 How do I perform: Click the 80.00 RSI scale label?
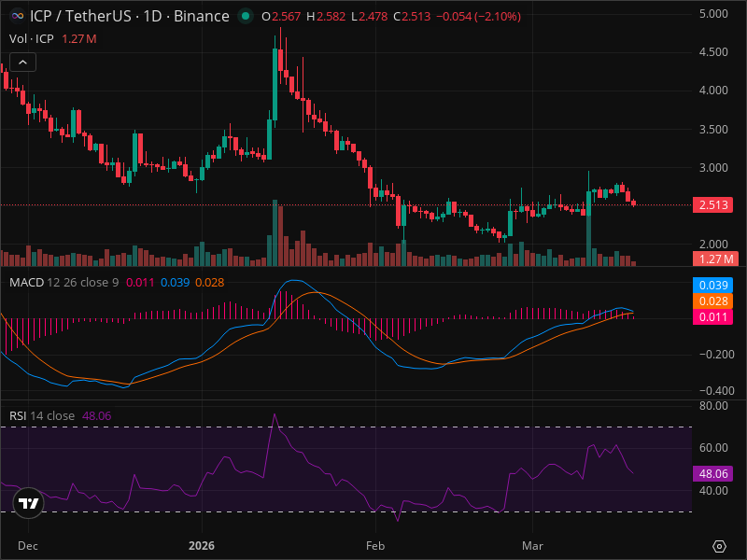click(713, 406)
